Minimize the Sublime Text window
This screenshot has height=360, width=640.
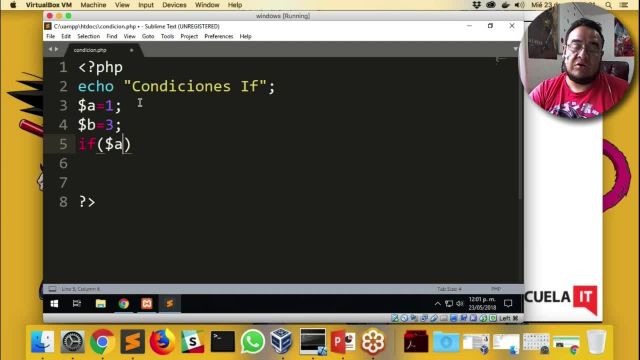click(469, 26)
